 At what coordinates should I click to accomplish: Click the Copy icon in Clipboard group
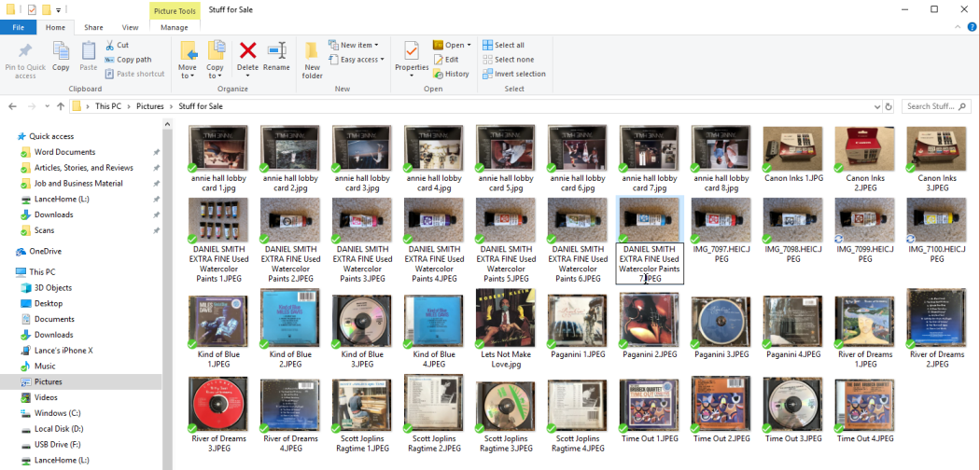coord(61,51)
